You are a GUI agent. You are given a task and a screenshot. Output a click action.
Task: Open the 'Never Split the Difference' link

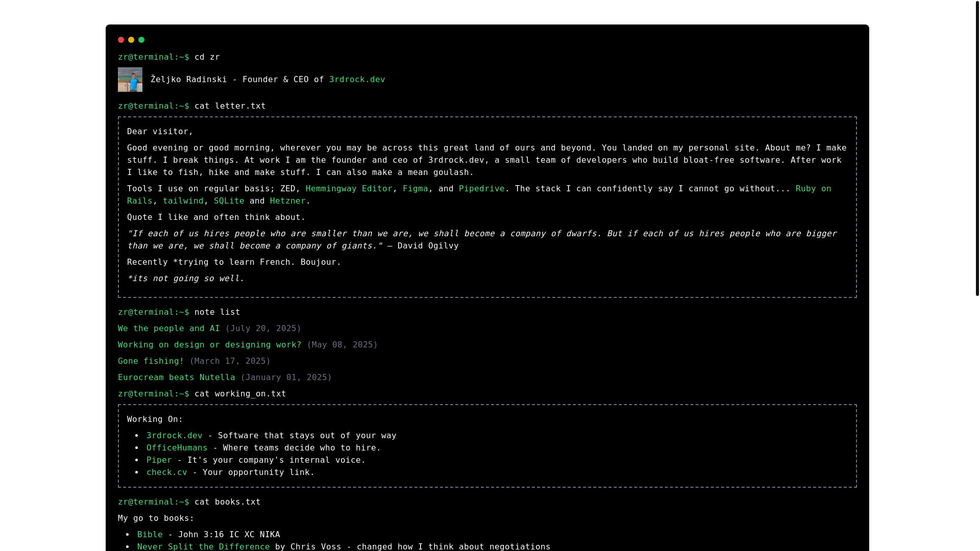(x=204, y=546)
